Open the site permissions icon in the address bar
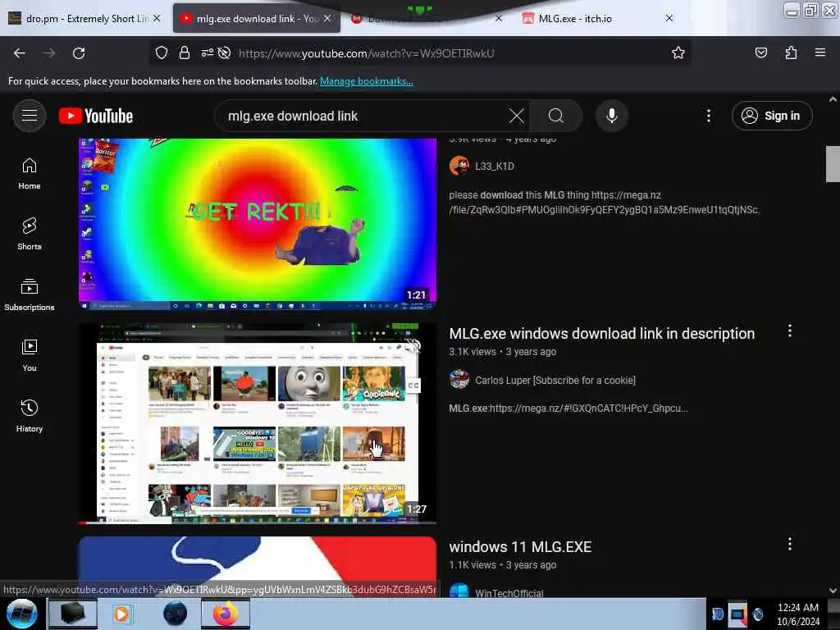The image size is (840, 630). (x=207, y=53)
